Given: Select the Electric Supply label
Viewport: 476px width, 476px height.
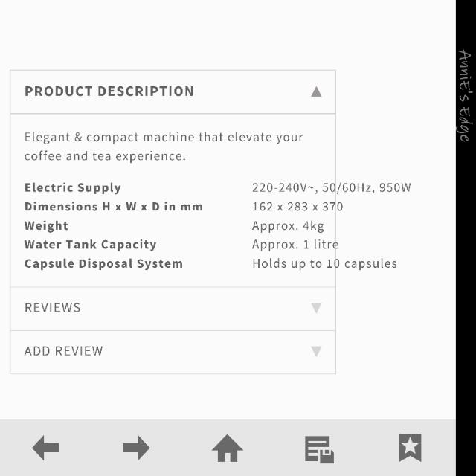Looking at the screenshot, I should 73,187.
